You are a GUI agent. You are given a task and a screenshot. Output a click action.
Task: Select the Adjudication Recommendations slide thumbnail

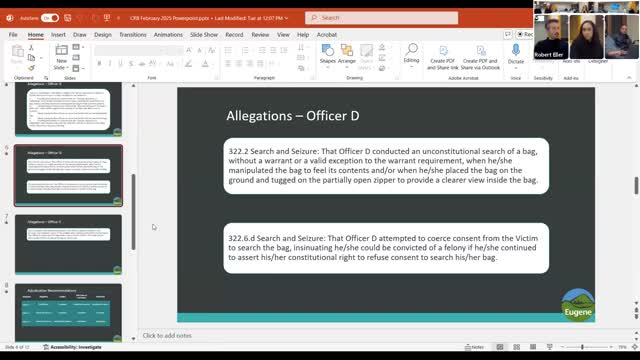[x=68, y=312]
